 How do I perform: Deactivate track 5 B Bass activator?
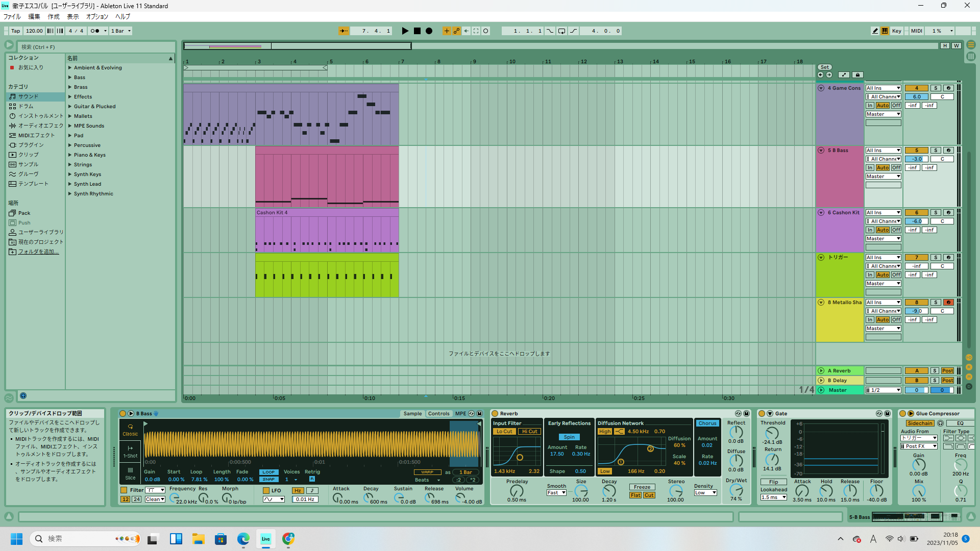pyautogui.click(x=917, y=151)
